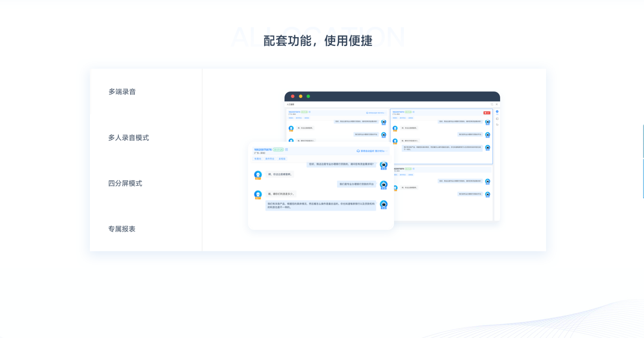Click the fullscreen icon in the 人工监听 header
This screenshot has width=644, height=338.
pyautogui.click(x=492, y=104)
